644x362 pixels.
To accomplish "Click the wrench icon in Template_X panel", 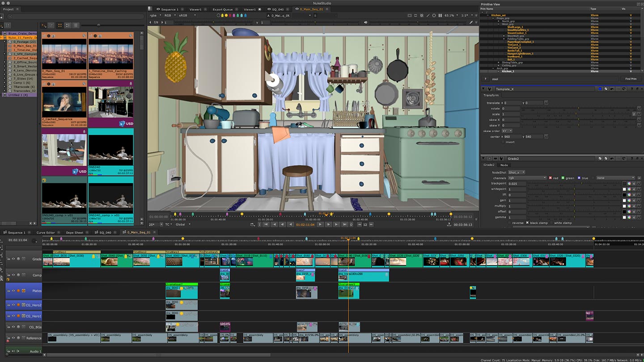I will (x=489, y=89).
